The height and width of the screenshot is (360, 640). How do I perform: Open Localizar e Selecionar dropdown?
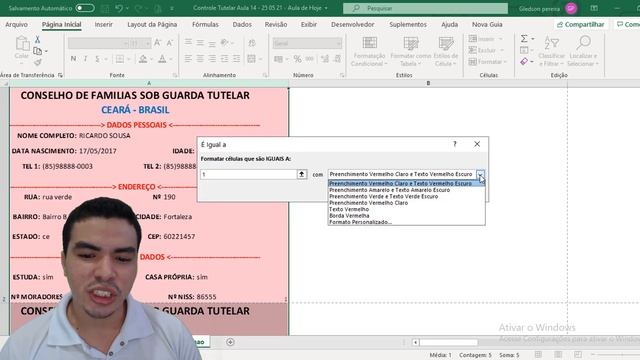(584, 51)
